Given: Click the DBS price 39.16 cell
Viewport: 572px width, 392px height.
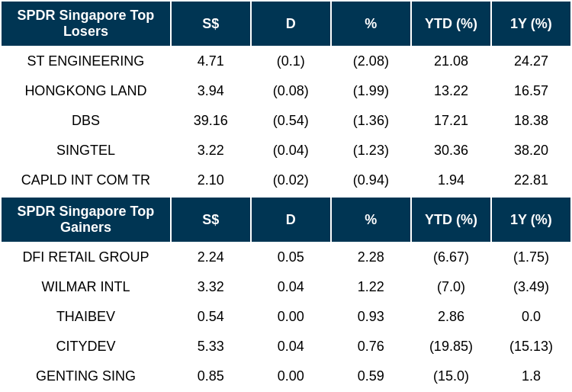Looking at the screenshot, I should 210,120.
